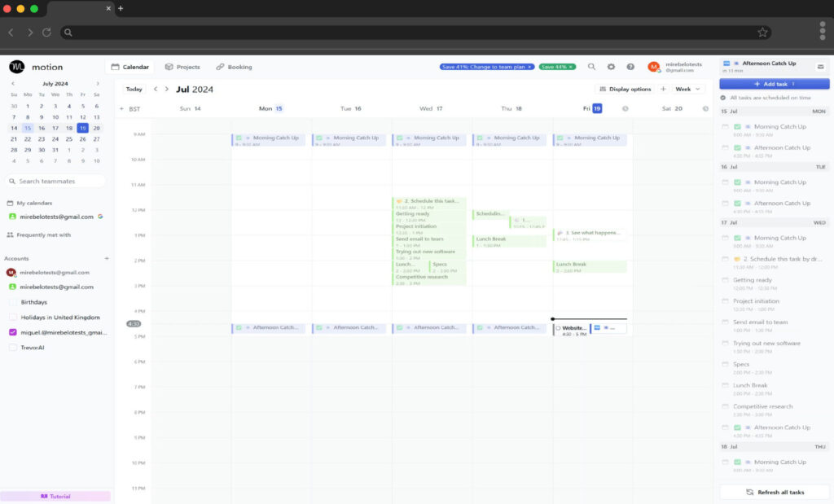Click the mirebelotests profile avatar
The width and height of the screenshot is (834, 504).
click(x=654, y=67)
